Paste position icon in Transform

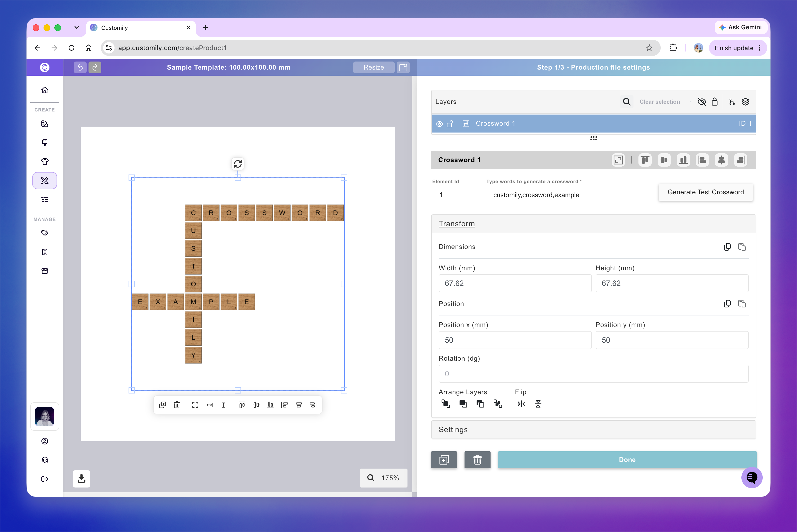click(x=742, y=304)
